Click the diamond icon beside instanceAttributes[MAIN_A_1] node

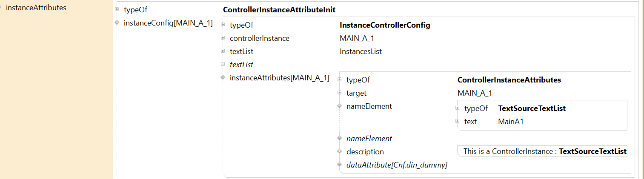coord(223,78)
